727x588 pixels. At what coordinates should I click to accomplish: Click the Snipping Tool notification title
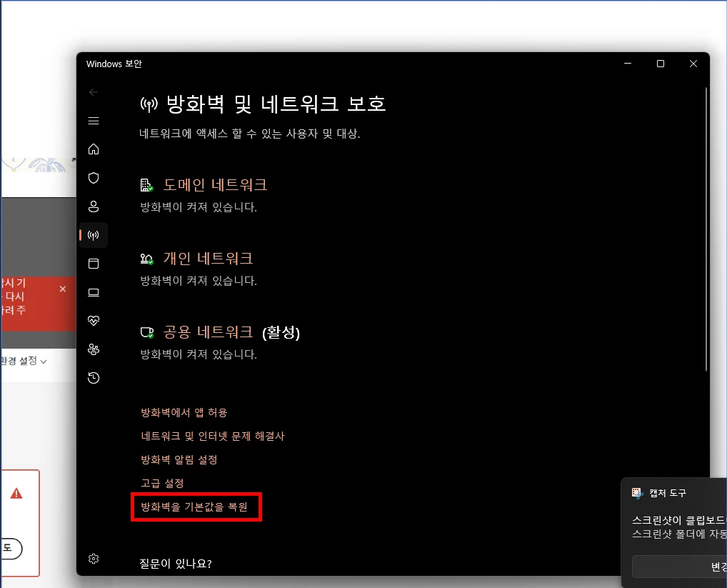coord(667,493)
